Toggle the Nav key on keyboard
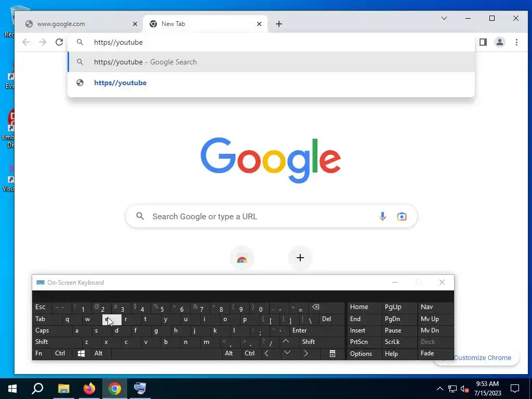Screen dimensions: 532x399 tap(436, 307)
